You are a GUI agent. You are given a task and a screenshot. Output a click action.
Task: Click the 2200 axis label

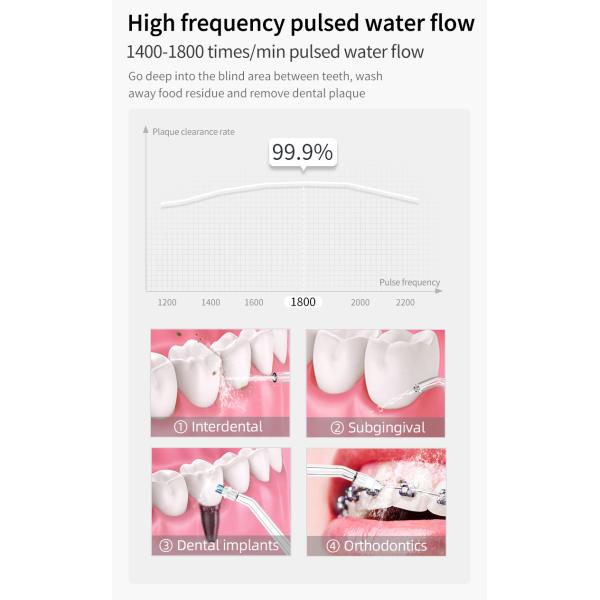(x=404, y=302)
